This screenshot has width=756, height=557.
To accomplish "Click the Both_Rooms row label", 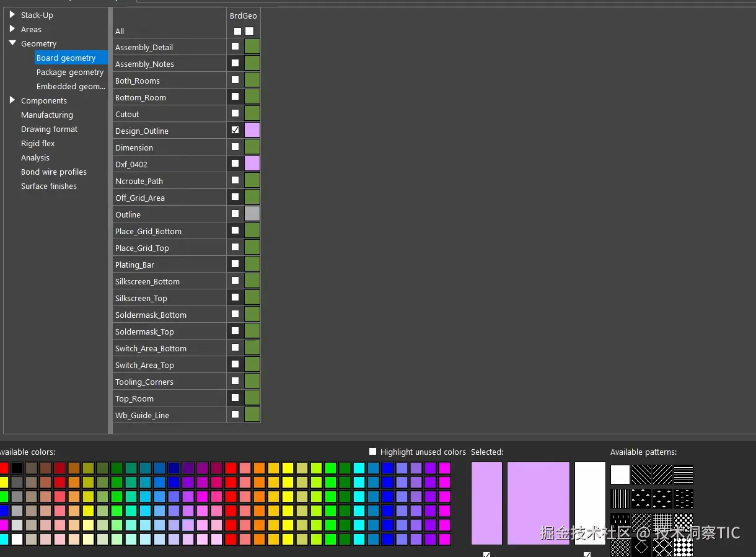I will tap(138, 81).
